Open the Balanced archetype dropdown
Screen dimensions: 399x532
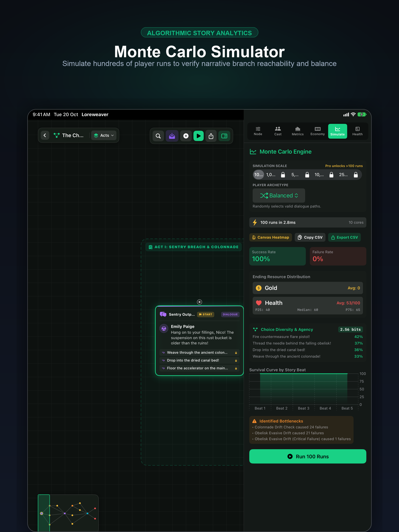tap(279, 196)
